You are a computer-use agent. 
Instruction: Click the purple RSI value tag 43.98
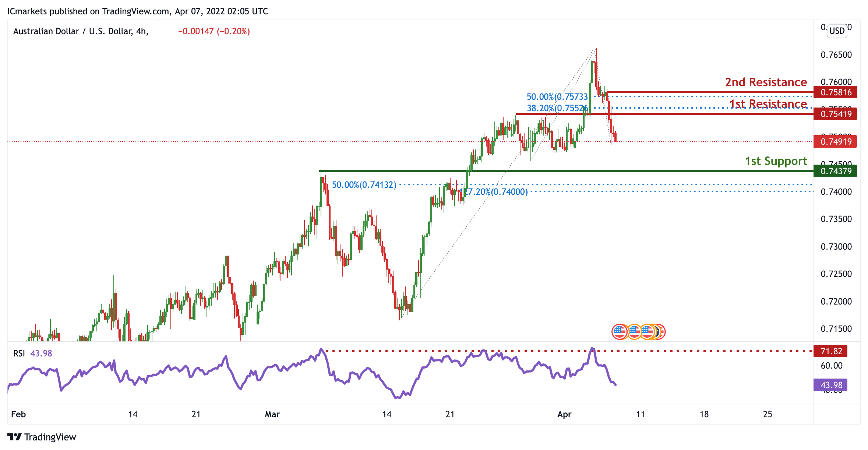pos(831,385)
